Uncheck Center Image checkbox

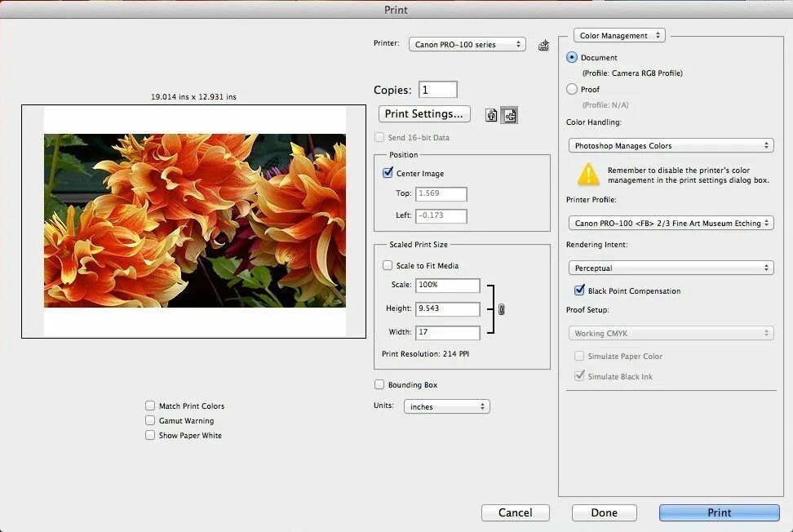[x=388, y=173]
